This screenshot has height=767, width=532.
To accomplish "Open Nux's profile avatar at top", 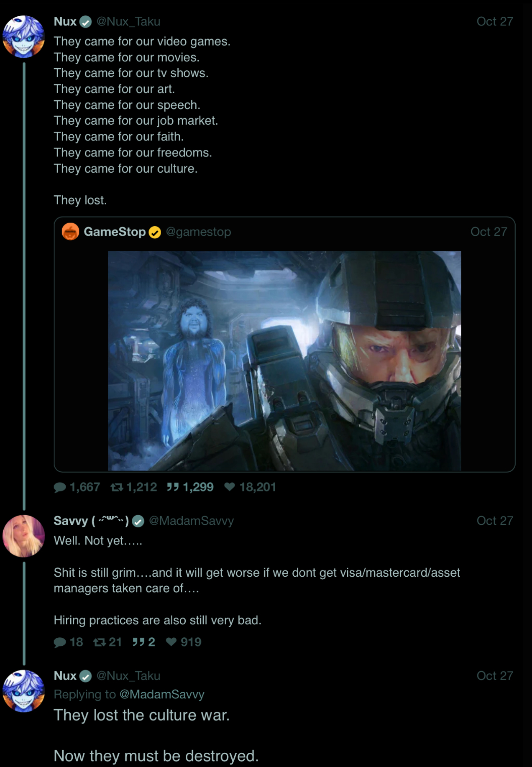I will pos(23,36).
